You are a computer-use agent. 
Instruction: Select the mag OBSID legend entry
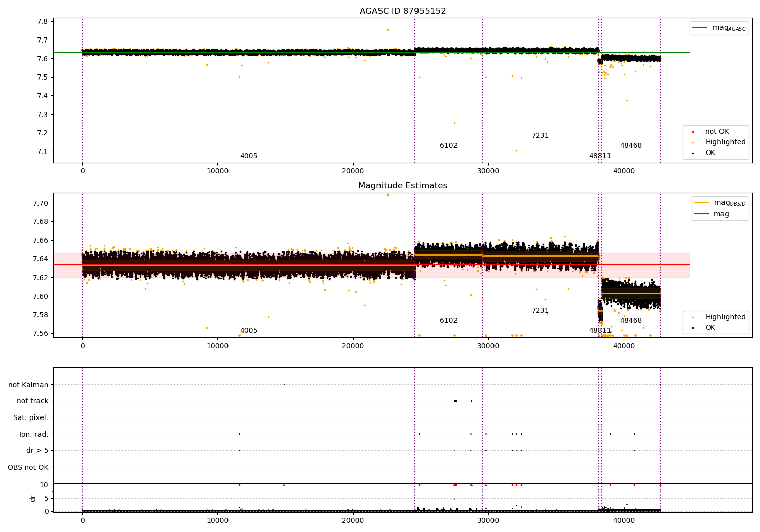(x=720, y=203)
